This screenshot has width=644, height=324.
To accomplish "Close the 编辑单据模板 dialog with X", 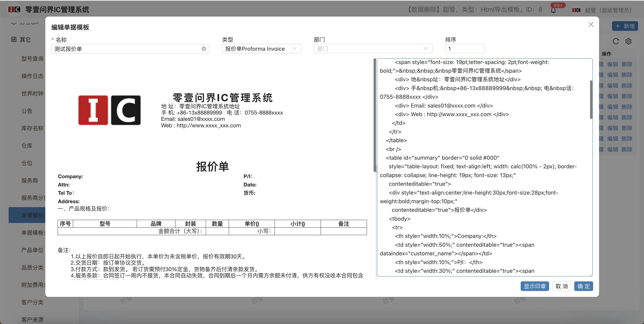I will point(591,24).
